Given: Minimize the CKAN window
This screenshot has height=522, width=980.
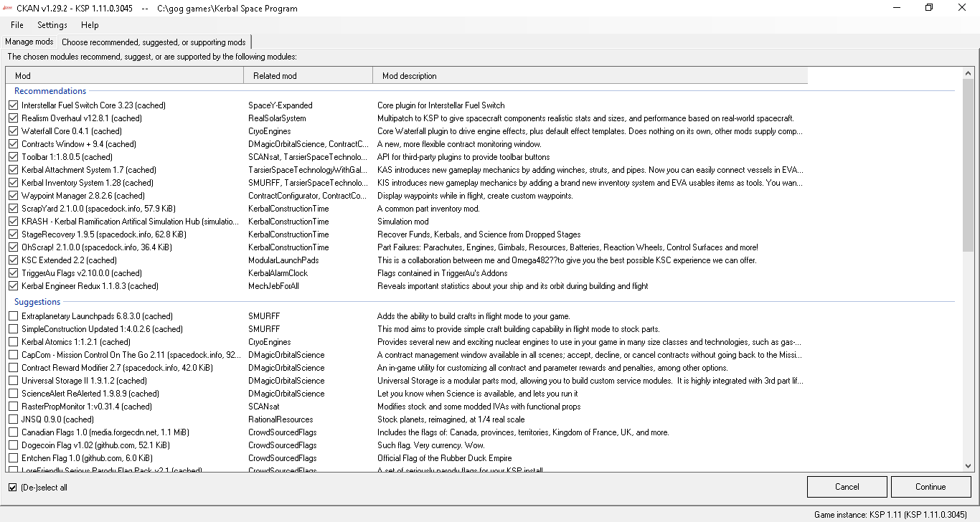Looking at the screenshot, I should [x=897, y=8].
